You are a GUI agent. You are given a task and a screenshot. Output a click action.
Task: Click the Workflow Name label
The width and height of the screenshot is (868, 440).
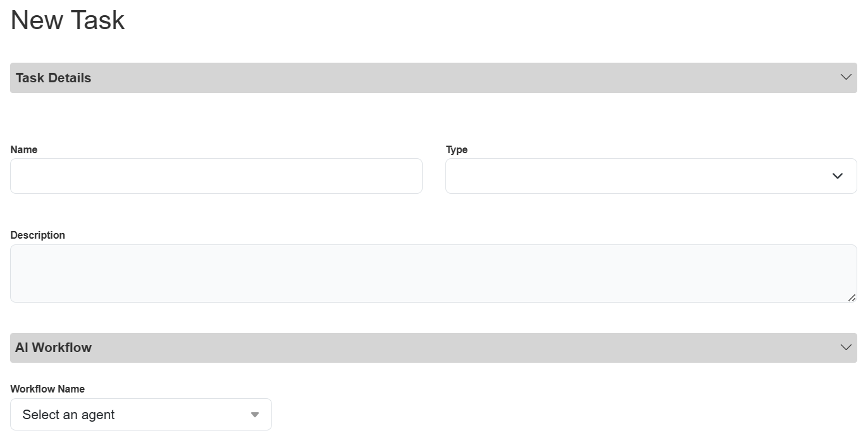[x=47, y=389]
